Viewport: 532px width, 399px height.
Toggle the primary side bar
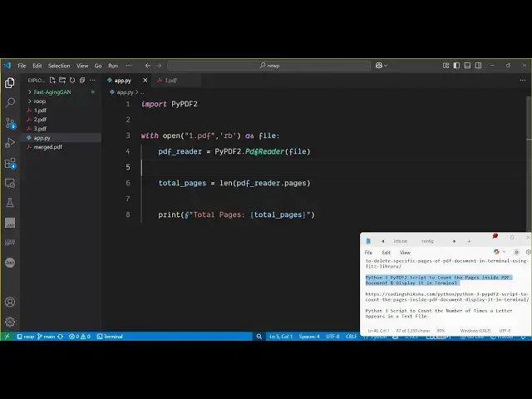[456, 65]
